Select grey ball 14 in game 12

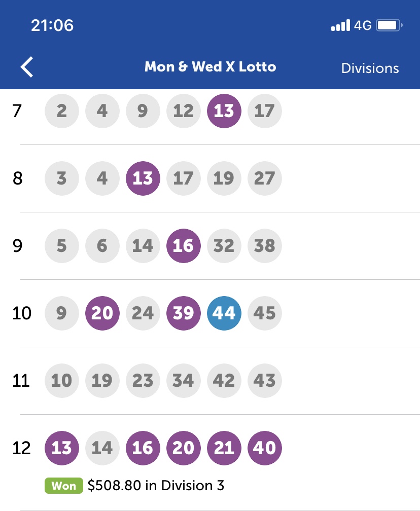pos(102,448)
